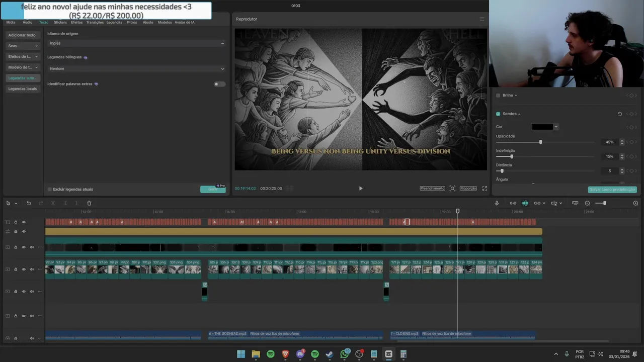Image resolution: width=644 pixels, height=362 pixels.
Task: Expand player to fullscreen
Action: point(485,189)
